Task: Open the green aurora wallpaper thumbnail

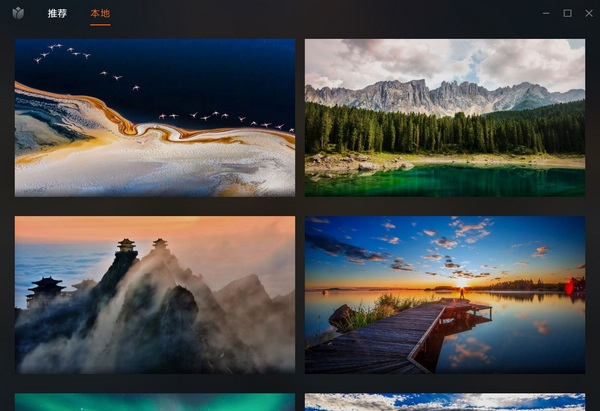Action: pyautogui.click(x=155, y=402)
